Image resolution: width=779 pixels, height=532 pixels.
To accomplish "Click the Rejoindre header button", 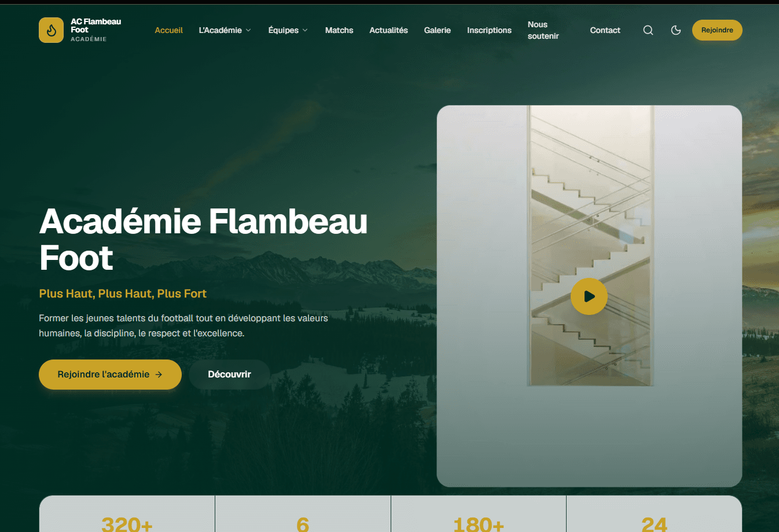I will tap(717, 30).
